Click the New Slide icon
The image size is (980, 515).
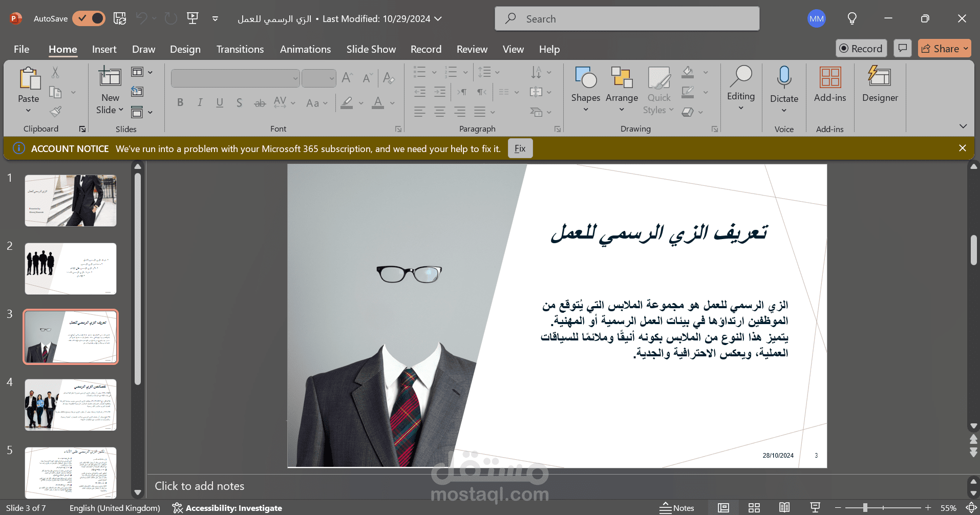tap(110, 76)
